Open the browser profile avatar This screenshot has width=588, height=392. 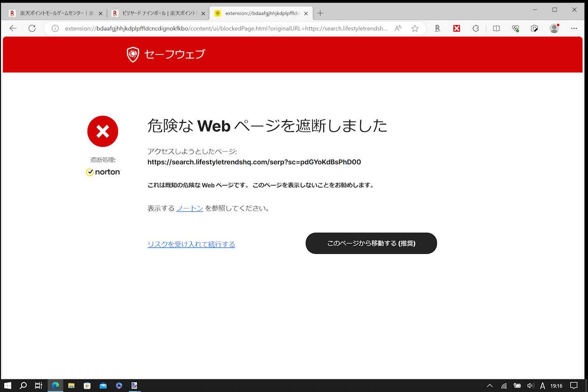click(x=554, y=28)
